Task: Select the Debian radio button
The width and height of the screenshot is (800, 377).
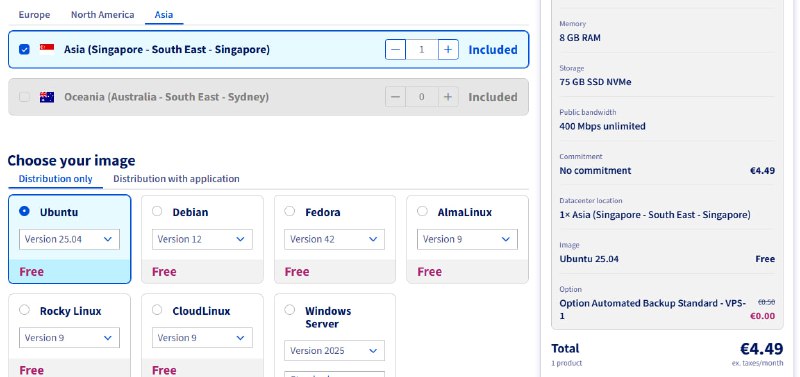Action: [x=157, y=211]
